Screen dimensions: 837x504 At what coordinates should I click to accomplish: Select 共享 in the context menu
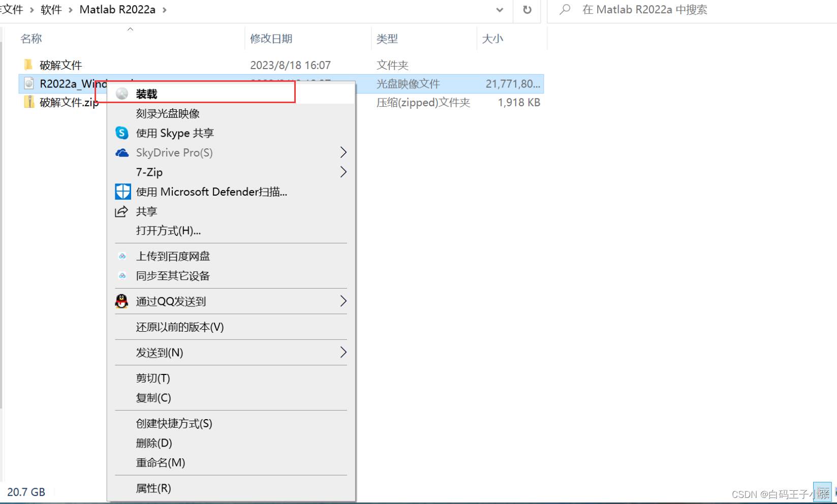146,211
